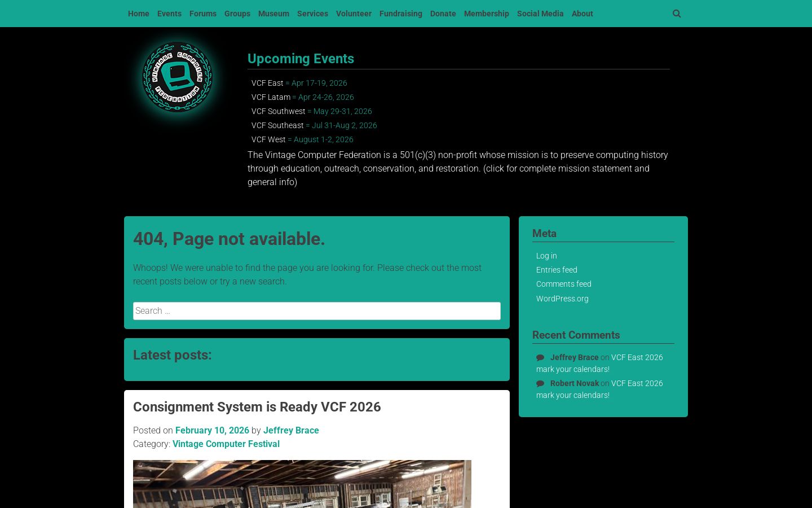Go to Home in the navigation bar
812x508 pixels.
click(x=139, y=14)
